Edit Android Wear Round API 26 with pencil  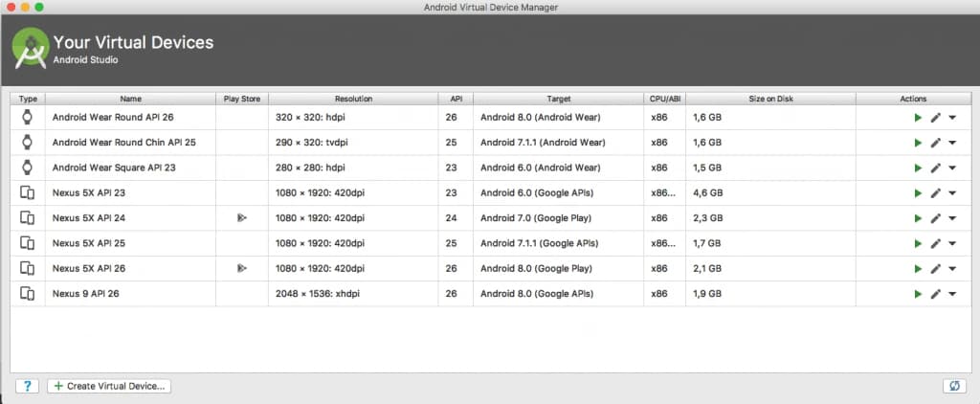936,118
